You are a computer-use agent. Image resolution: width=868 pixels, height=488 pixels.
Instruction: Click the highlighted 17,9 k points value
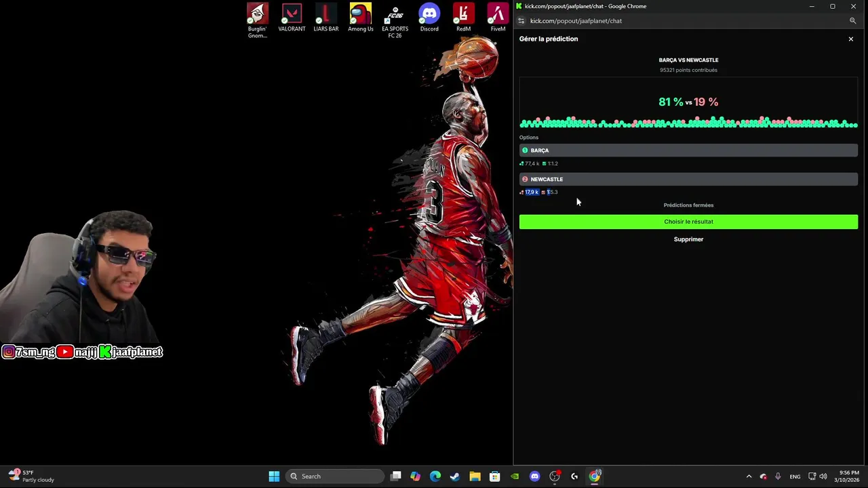[x=532, y=192]
